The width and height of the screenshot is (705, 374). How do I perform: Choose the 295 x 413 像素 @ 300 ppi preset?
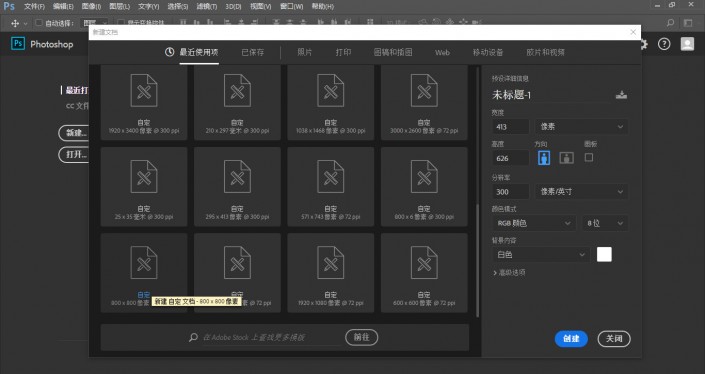pos(237,187)
